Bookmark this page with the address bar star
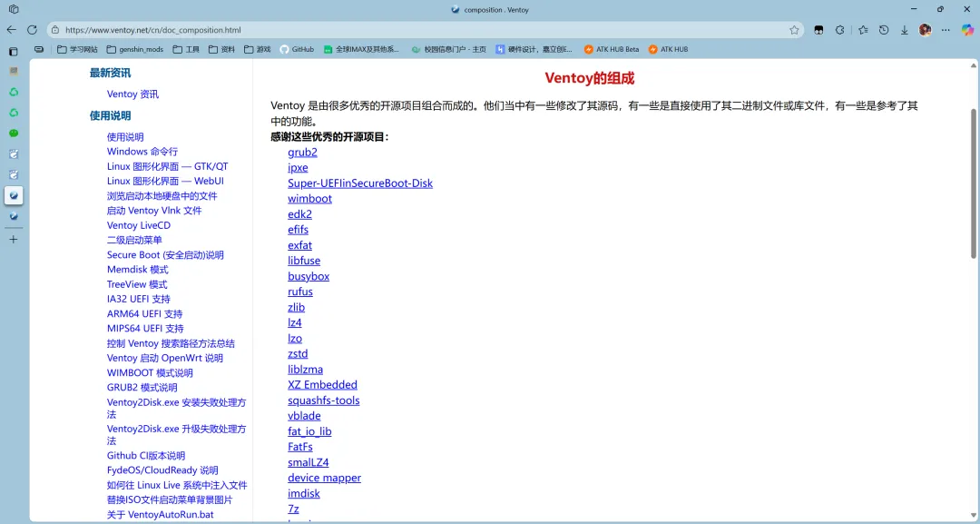The height and width of the screenshot is (524, 980). (x=794, y=29)
